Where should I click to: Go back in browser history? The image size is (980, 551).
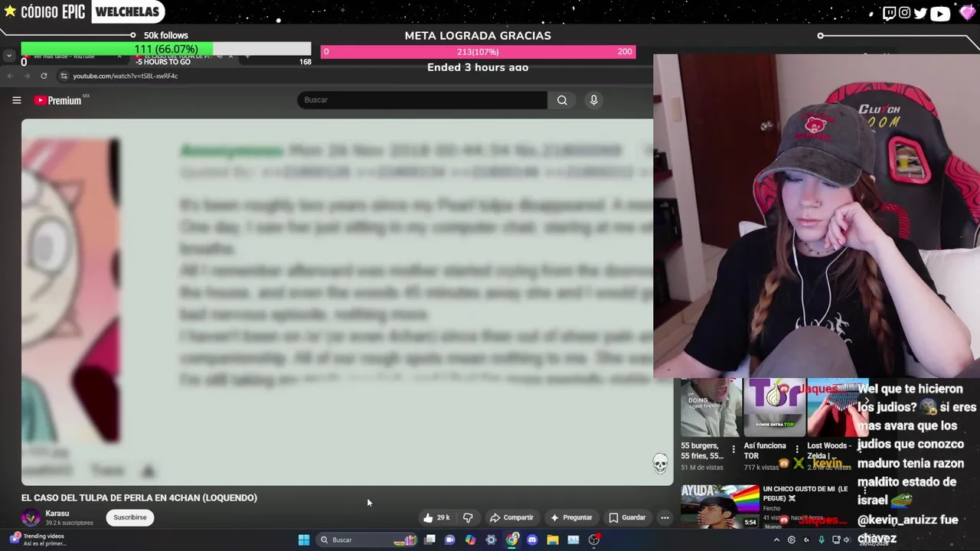(8, 76)
